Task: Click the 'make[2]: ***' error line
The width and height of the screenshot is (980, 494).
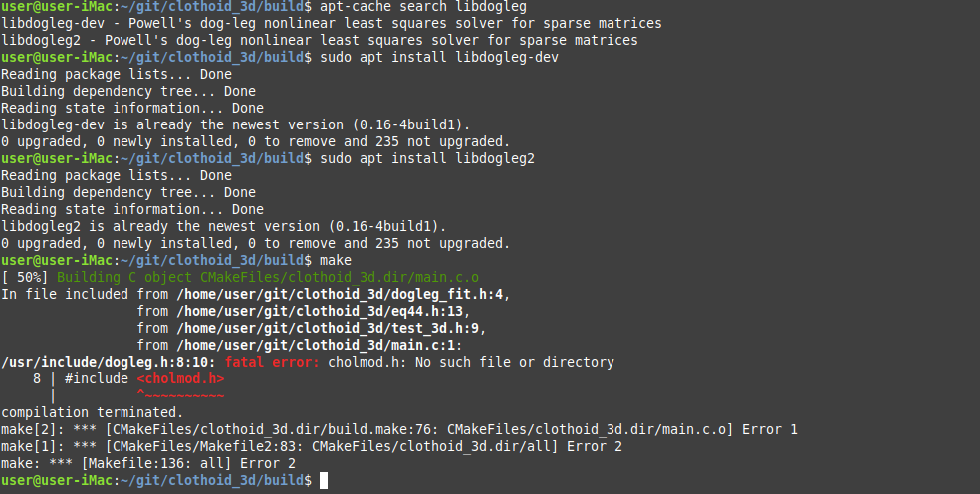Action: (x=399, y=429)
